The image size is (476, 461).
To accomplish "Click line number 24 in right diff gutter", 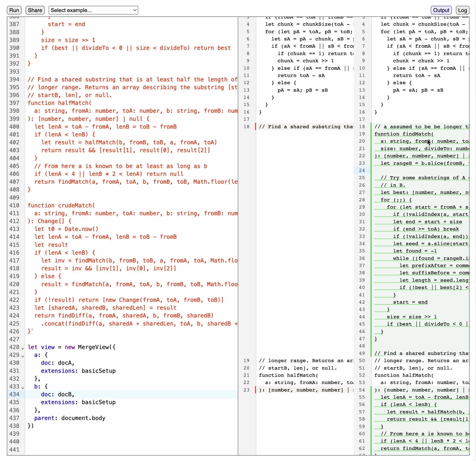I will point(362,170).
